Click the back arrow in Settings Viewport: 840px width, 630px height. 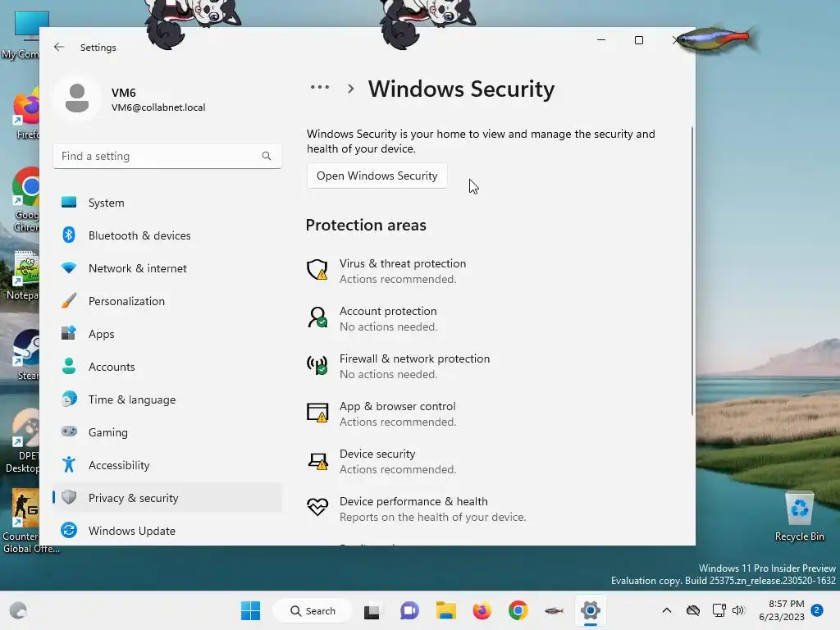pyautogui.click(x=59, y=47)
